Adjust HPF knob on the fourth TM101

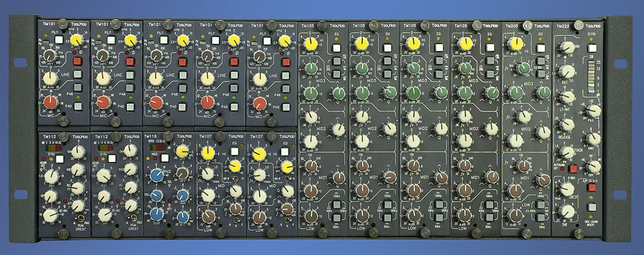[x=208, y=55]
